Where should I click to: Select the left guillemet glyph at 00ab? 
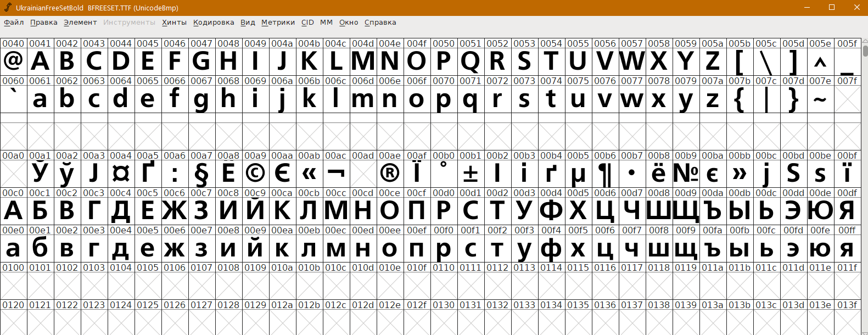click(309, 174)
